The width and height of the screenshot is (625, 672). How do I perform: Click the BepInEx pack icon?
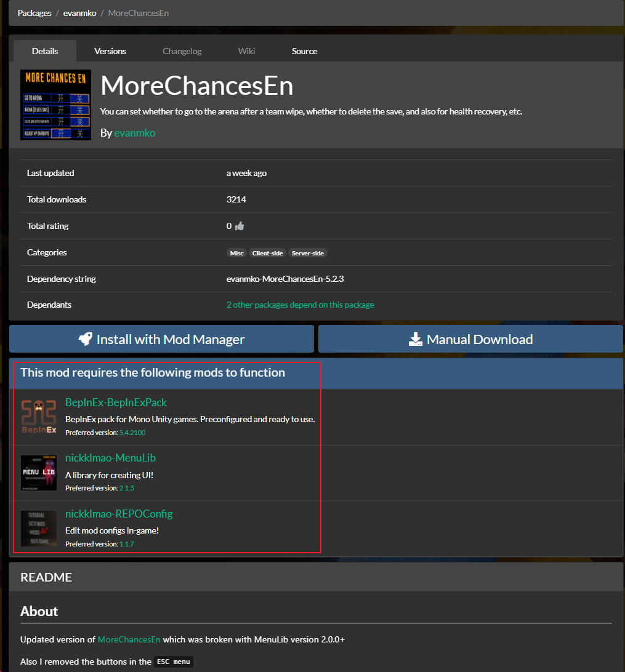click(x=39, y=417)
